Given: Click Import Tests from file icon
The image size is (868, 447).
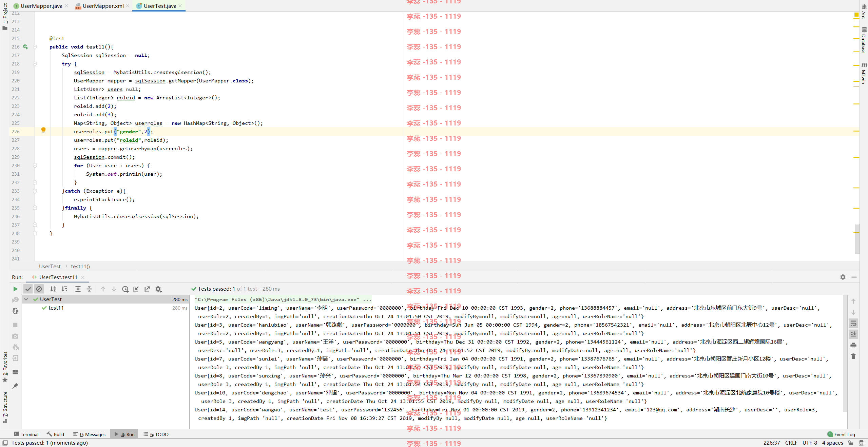Looking at the screenshot, I should pos(136,289).
